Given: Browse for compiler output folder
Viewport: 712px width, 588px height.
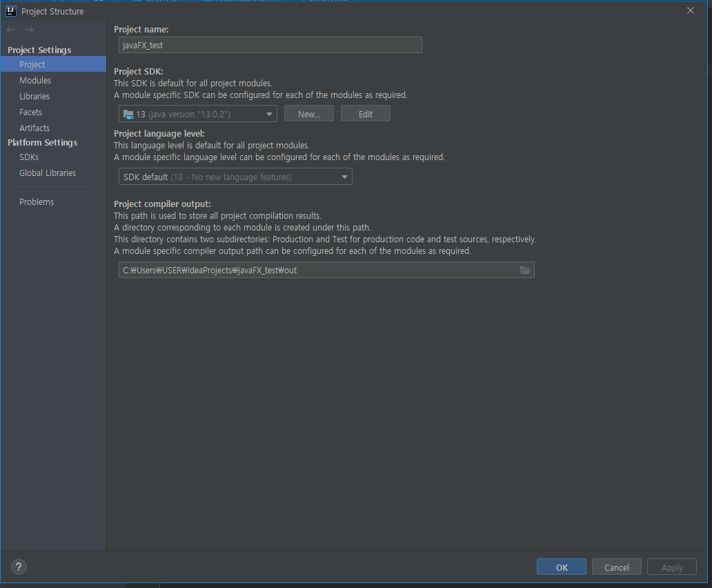Looking at the screenshot, I should point(525,270).
